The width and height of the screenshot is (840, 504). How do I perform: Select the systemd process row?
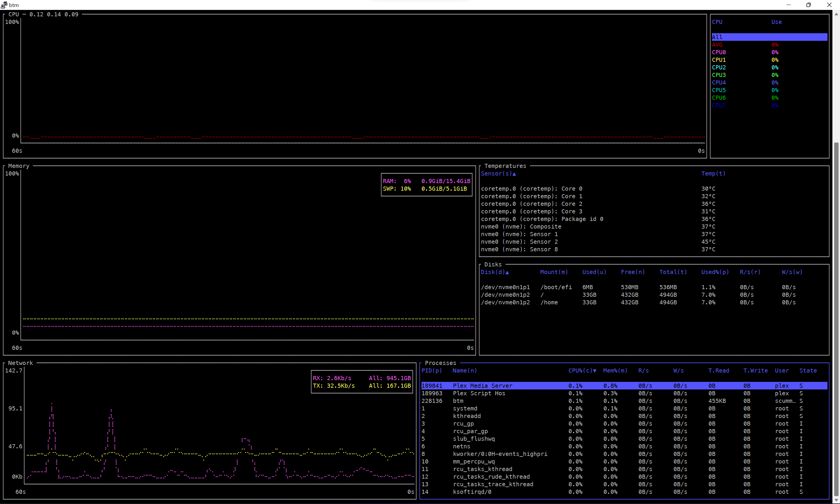coord(624,409)
